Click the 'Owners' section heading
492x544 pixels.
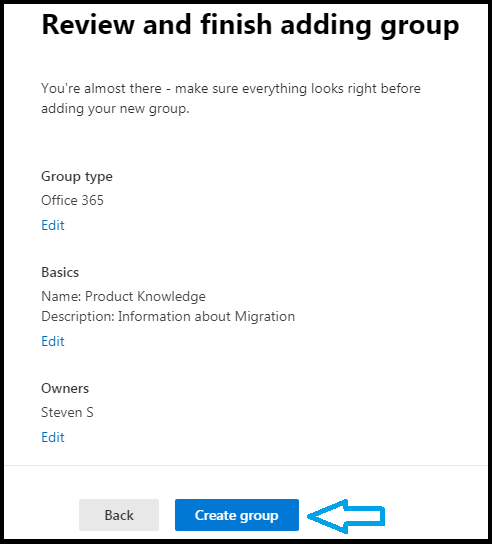[65, 388]
